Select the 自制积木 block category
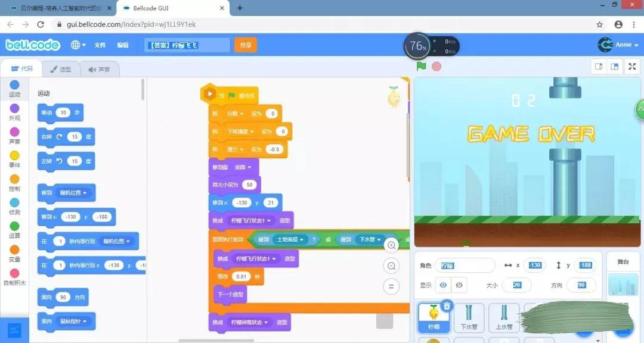The width and height of the screenshot is (644, 343). coord(14,277)
